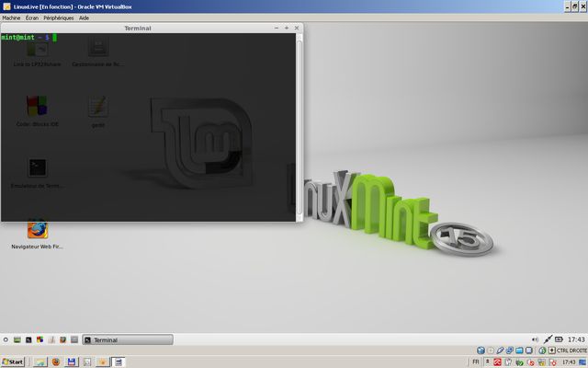Launch Code::Blocks from the Mint panel
This screenshot has height=368, width=588.
point(40,339)
